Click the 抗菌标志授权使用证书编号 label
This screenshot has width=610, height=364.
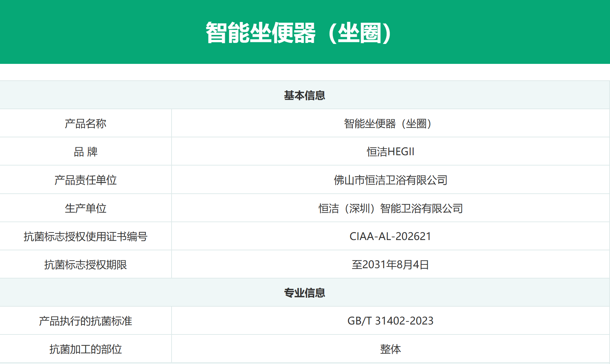[x=86, y=236]
